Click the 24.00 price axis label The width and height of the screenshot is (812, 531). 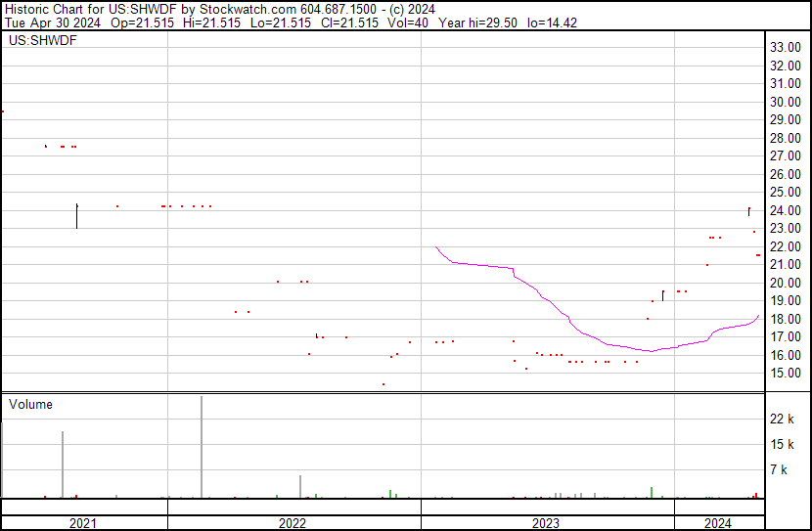point(787,211)
